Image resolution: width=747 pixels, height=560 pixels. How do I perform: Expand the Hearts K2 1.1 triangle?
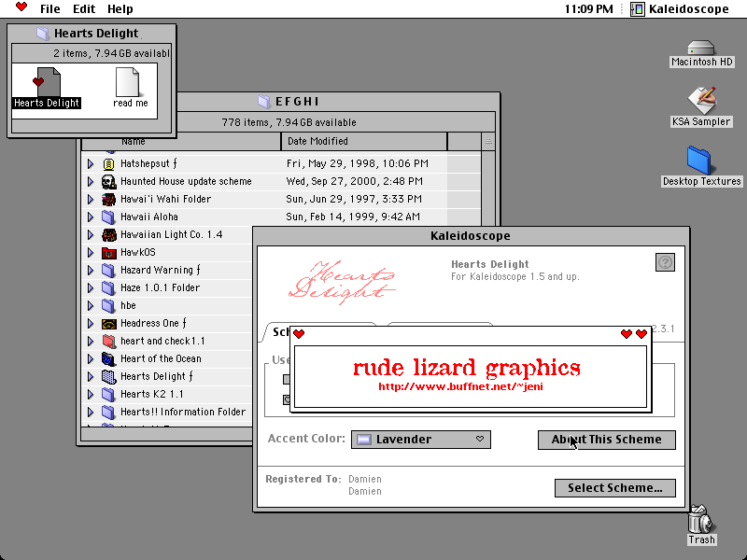coord(91,395)
